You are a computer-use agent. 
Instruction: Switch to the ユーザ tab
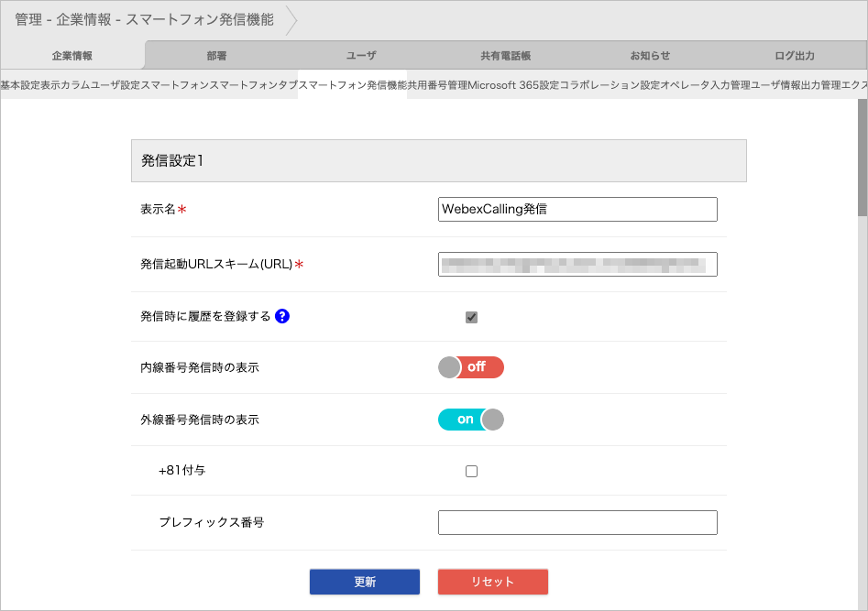[x=361, y=56]
